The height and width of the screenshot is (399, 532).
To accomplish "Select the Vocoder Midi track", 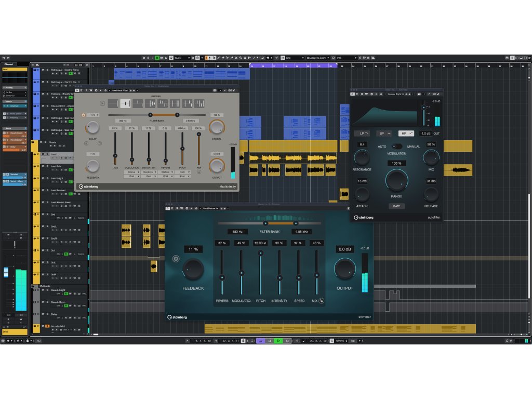I will coord(58,326).
